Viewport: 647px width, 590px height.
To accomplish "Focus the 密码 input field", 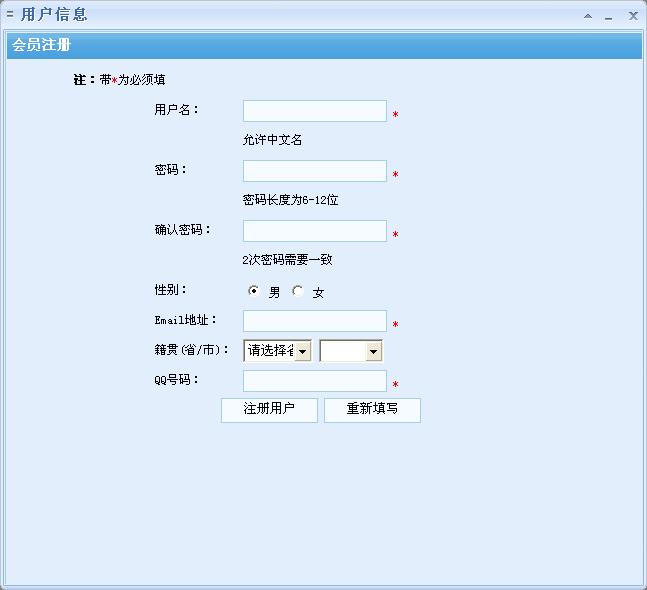I will tap(314, 171).
